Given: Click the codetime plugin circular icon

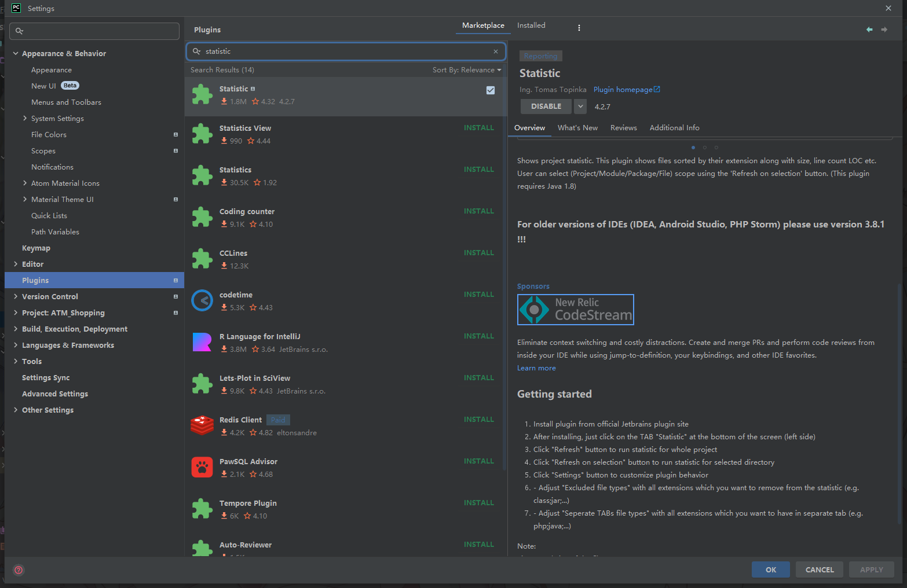Looking at the screenshot, I should [202, 300].
